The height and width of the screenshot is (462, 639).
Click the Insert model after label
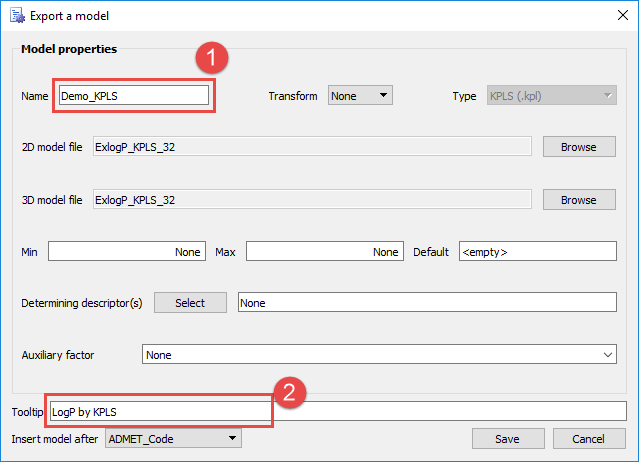click(x=55, y=439)
